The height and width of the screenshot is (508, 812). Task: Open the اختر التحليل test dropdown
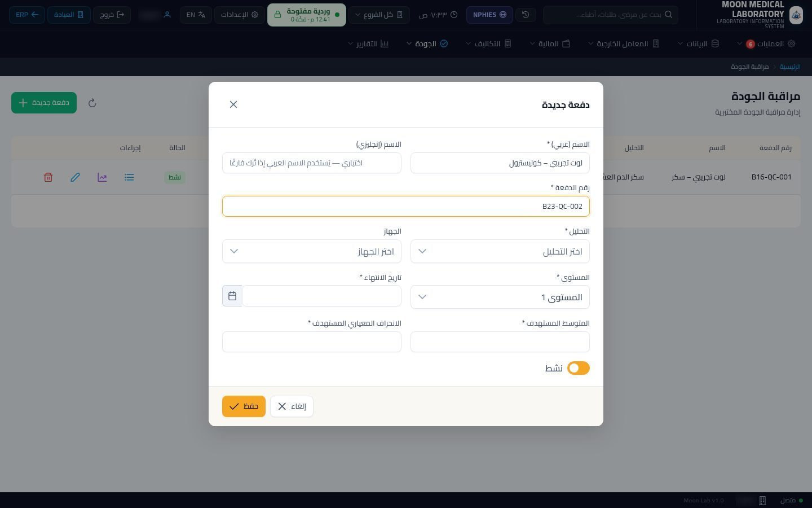click(500, 251)
